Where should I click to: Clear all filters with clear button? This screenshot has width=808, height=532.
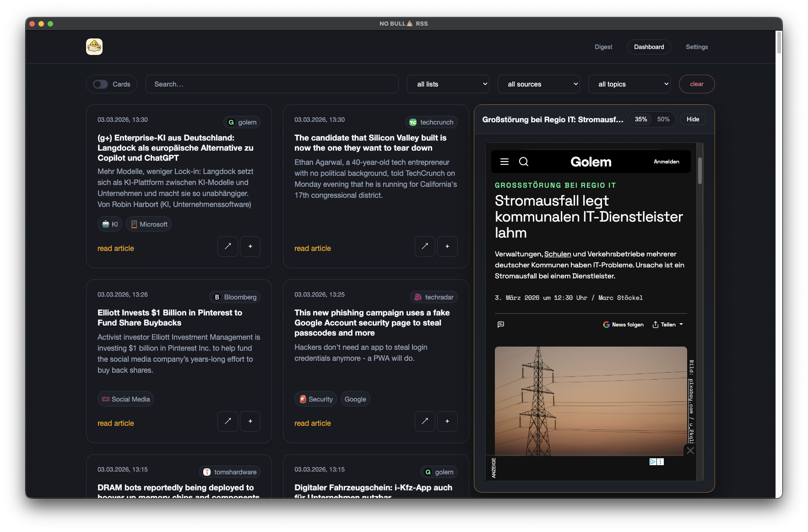[696, 84]
